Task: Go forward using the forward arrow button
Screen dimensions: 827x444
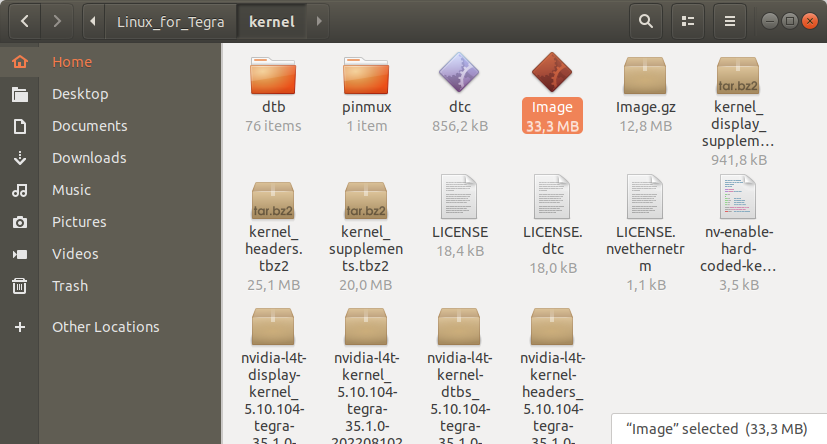Action: 57,22
